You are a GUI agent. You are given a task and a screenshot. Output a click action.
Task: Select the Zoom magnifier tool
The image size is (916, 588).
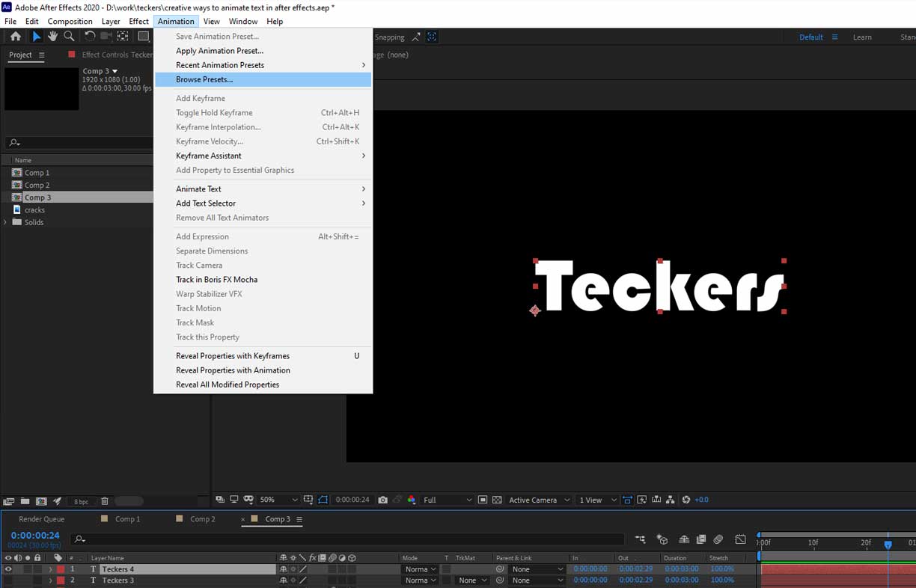pyautogui.click(x=69, y=36)
